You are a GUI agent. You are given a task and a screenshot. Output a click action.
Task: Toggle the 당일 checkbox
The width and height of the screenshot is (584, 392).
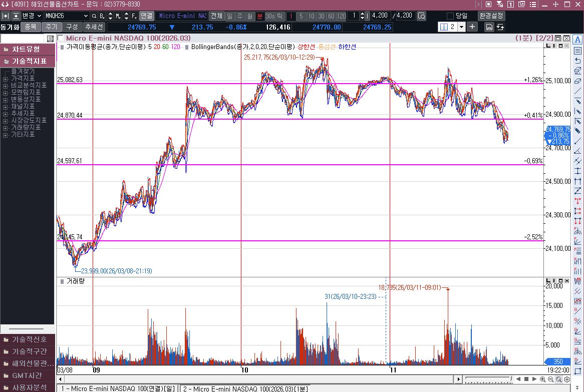coord(450,16)
